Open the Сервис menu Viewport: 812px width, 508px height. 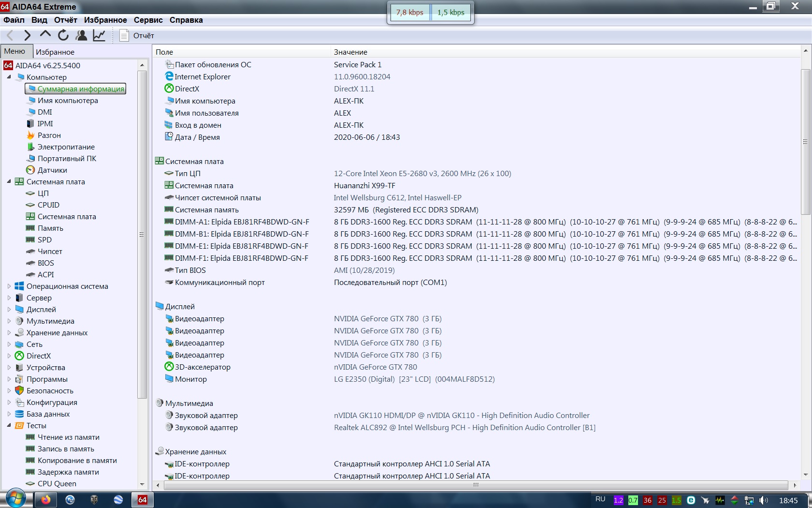click(148, 20)
